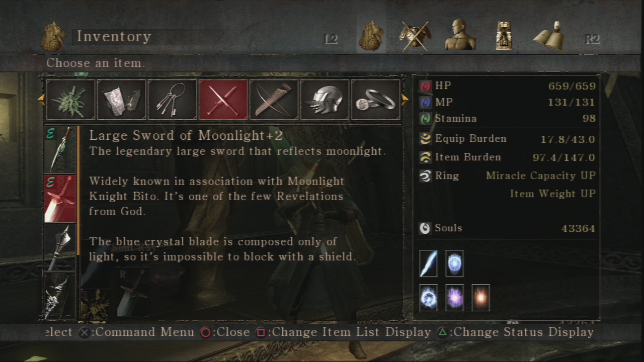Click the purple orb spell icon
This screenshot has width=644, height=362.
click(454, 298)
